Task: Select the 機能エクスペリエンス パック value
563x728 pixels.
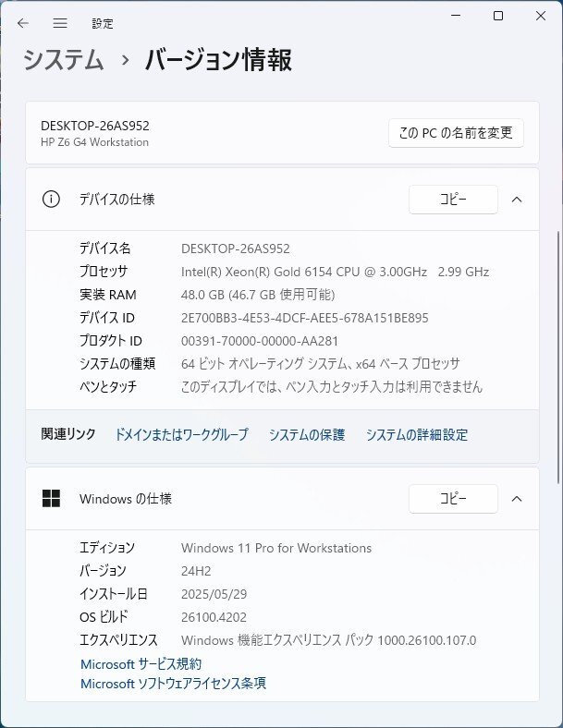Action: coord(329,640)
